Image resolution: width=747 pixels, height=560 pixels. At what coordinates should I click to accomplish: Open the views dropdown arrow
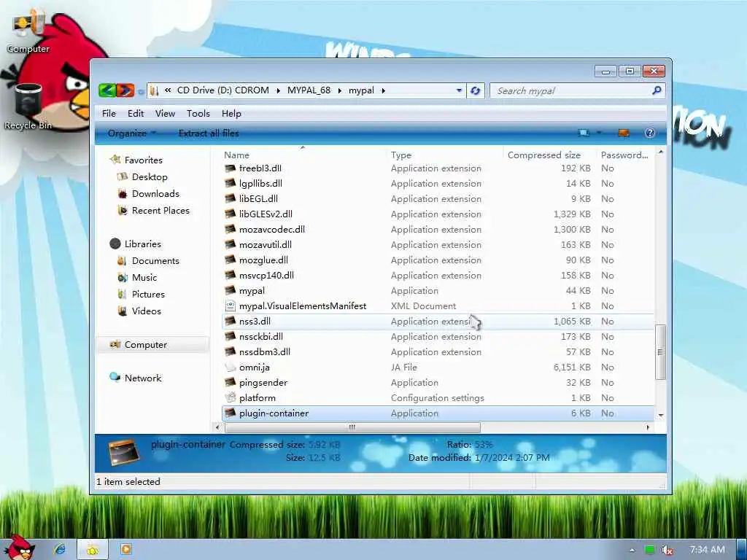coord(599,133)
